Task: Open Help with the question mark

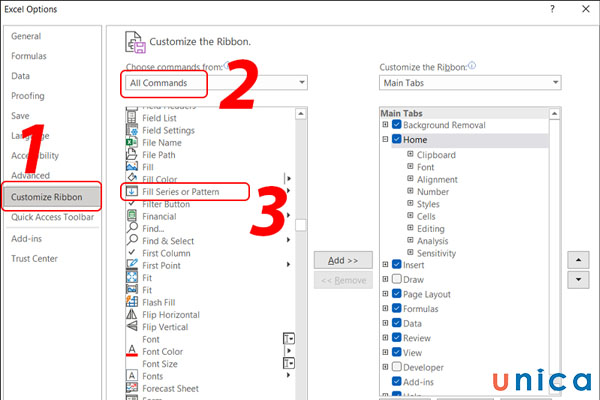Action: click(552, 9)
